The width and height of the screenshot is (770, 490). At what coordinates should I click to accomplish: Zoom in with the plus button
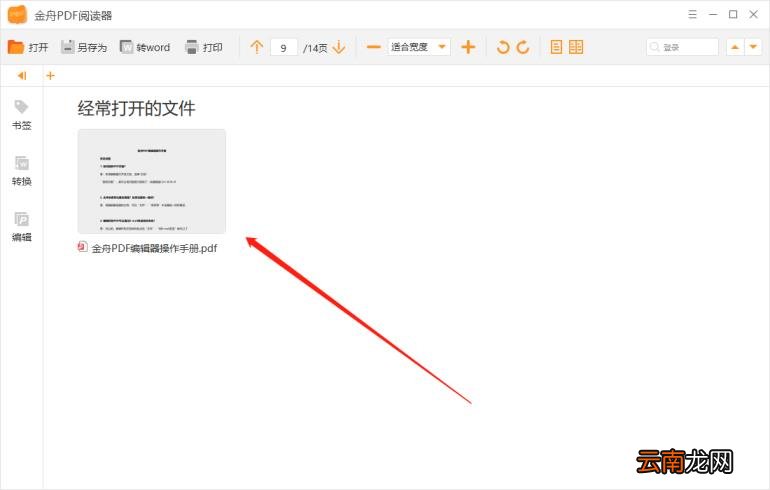pyautogui.click(x=468, y=47)
